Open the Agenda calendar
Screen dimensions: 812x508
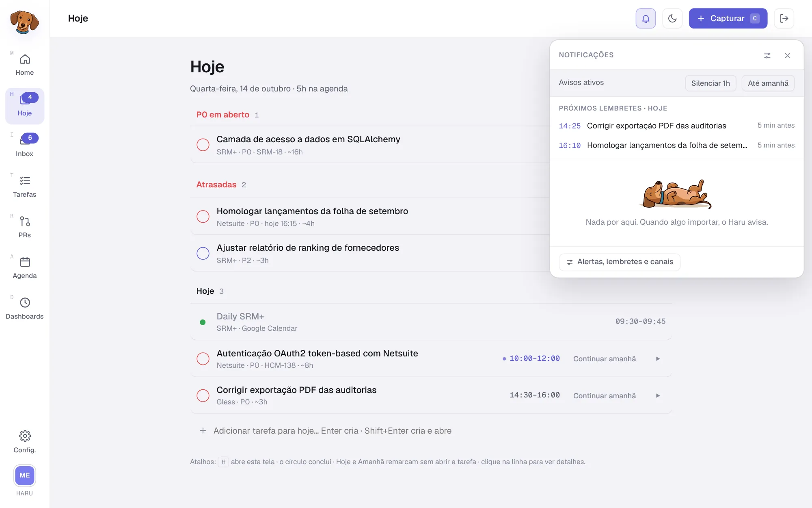(24, 268)
